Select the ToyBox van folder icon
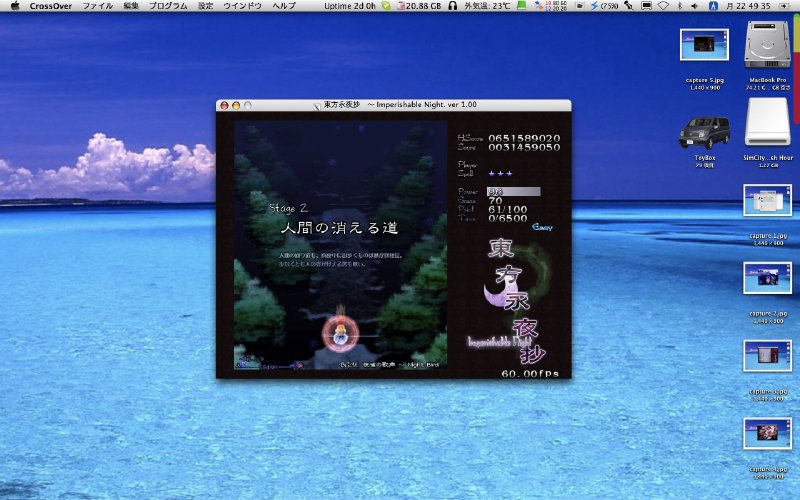The image size is (800, 500). 704,132
